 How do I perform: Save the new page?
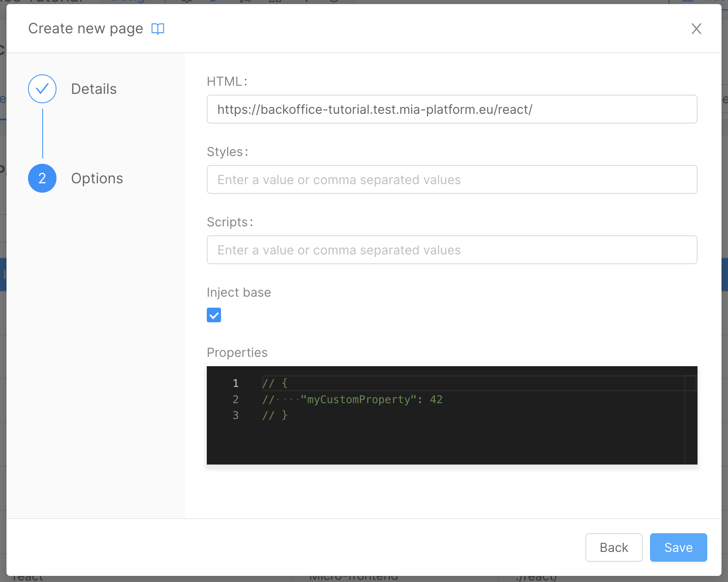click(x=678, y=547)
